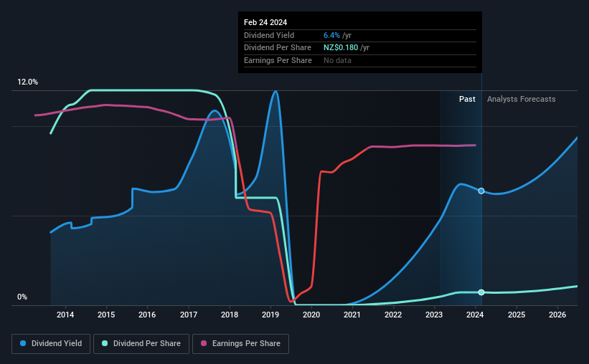Screen dimensions: 589x364
Task: Click the 2017 x-axis label
Action: (x=189, y=315)
